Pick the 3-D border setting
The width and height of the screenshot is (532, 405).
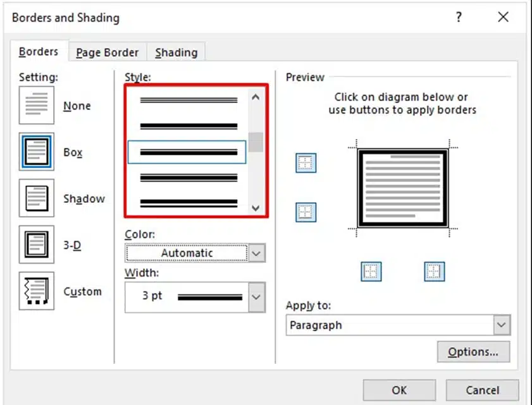point(37,245)
